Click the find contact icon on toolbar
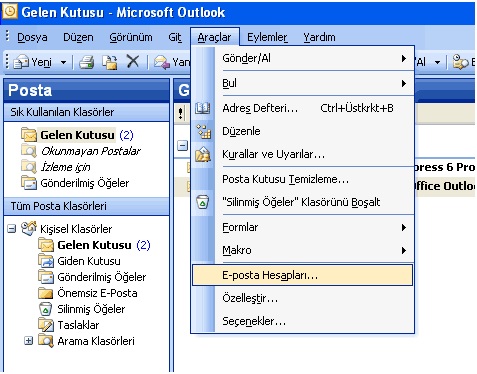Screen dimensions: 477x374 pyautogui.click(x=460, y=62)
